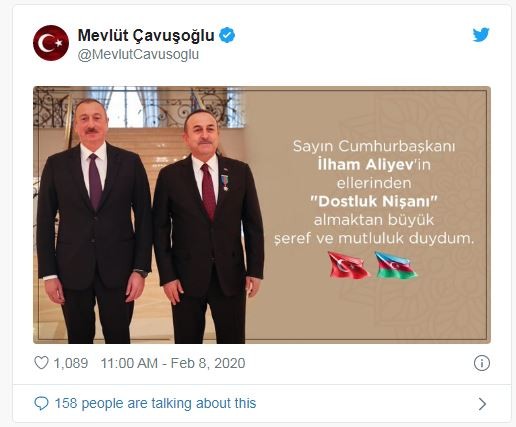
Task: Open the Turkish flag profile avatar
Action: (51, 43)
